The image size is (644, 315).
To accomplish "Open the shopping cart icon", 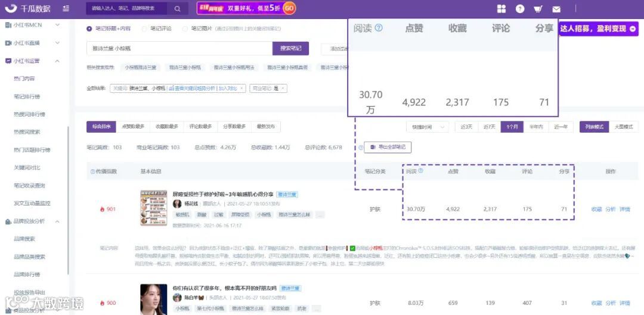I will pos(538,8).
